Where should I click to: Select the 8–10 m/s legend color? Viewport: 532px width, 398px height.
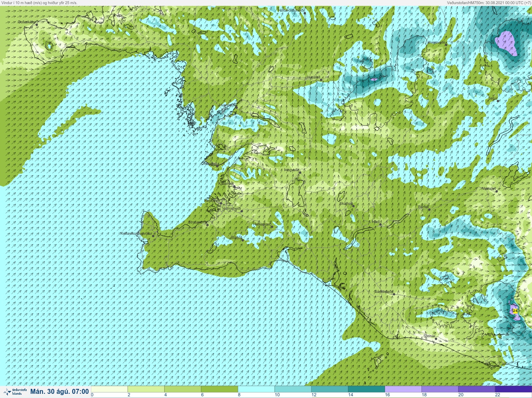pos(256,389)
